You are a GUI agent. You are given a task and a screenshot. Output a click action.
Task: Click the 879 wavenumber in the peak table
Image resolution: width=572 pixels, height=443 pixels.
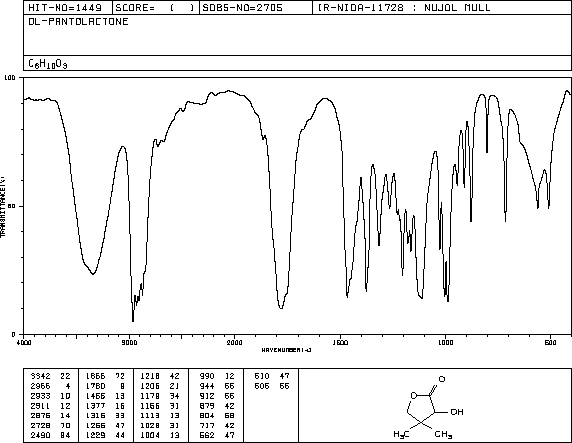click(207, 406)
